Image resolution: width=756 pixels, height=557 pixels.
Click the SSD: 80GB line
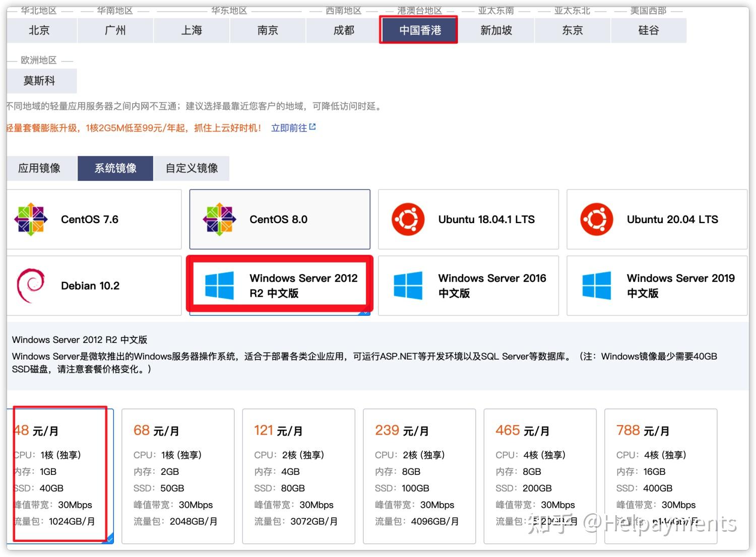pos(279,489)
